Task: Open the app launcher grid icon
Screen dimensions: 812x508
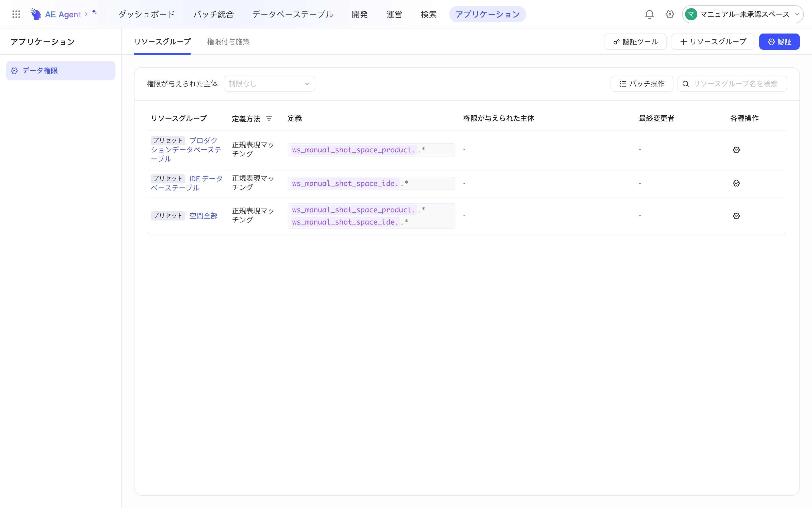Action: coord(16,14)
